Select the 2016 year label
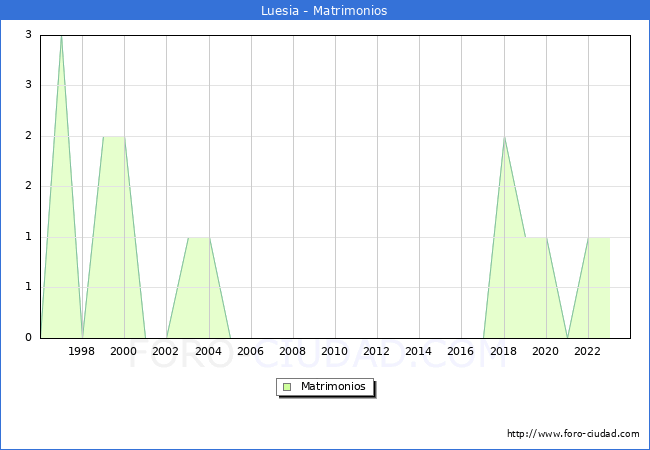The image size is (650, 450). [x=460, y=352]
